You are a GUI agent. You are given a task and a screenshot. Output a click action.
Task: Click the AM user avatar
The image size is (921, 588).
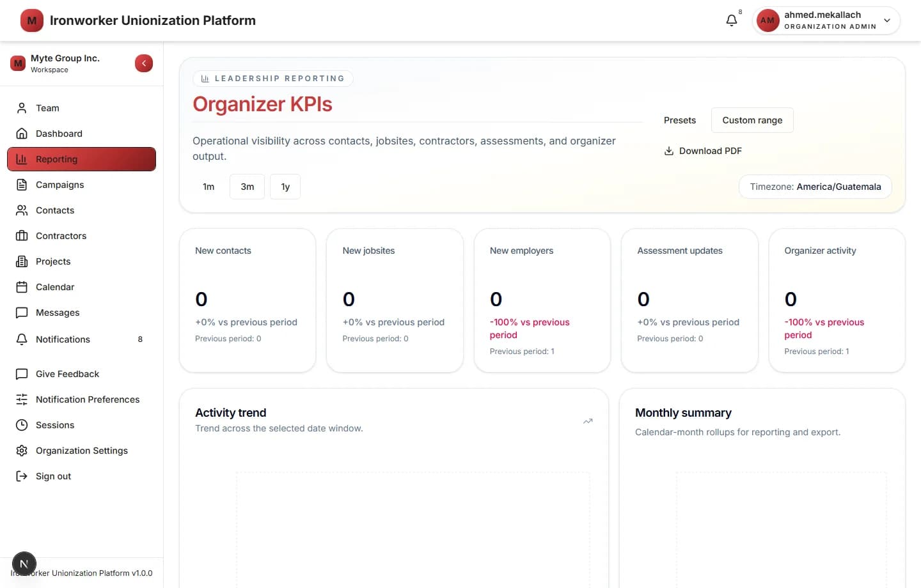click(767, 20)
